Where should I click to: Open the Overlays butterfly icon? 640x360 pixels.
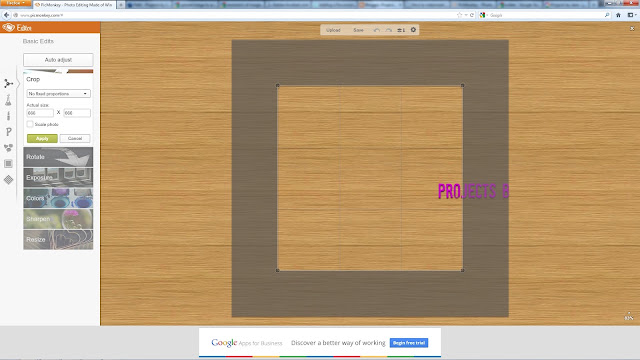pos(8,148)
